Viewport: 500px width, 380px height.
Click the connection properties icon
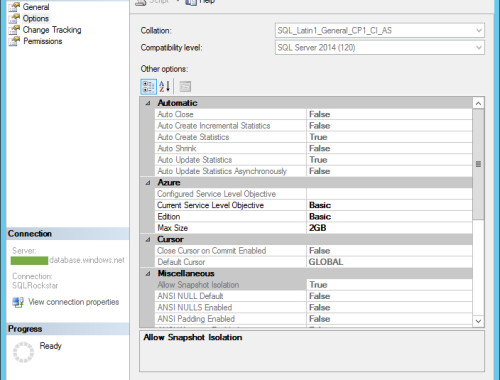tap(18, 302)
